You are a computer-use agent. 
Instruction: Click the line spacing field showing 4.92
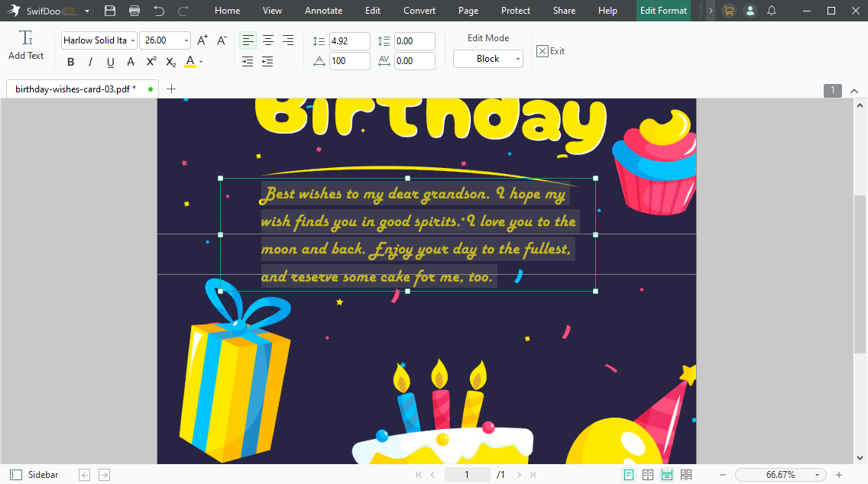point(350,41)
